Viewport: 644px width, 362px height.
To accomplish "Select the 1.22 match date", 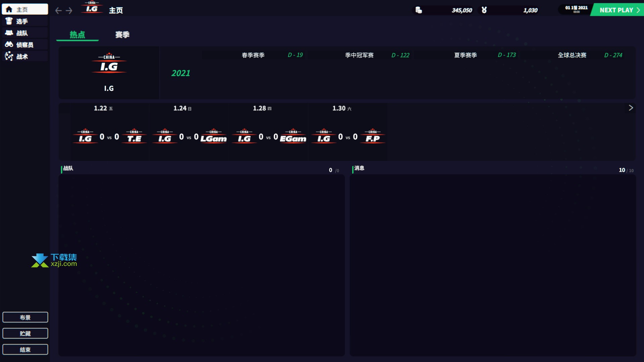I will [103, 108].
